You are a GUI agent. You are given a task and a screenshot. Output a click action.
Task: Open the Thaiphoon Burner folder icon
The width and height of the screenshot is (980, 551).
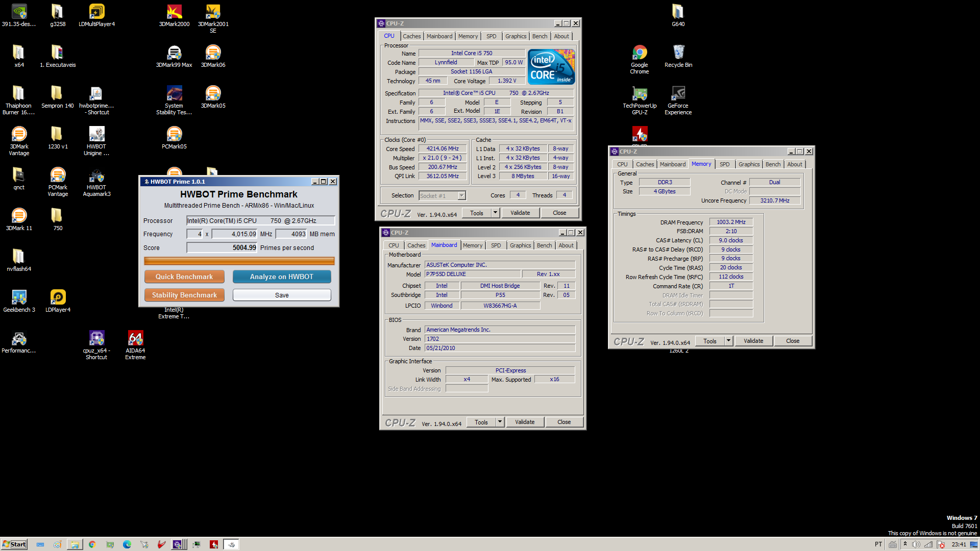[x=19, y=100]
